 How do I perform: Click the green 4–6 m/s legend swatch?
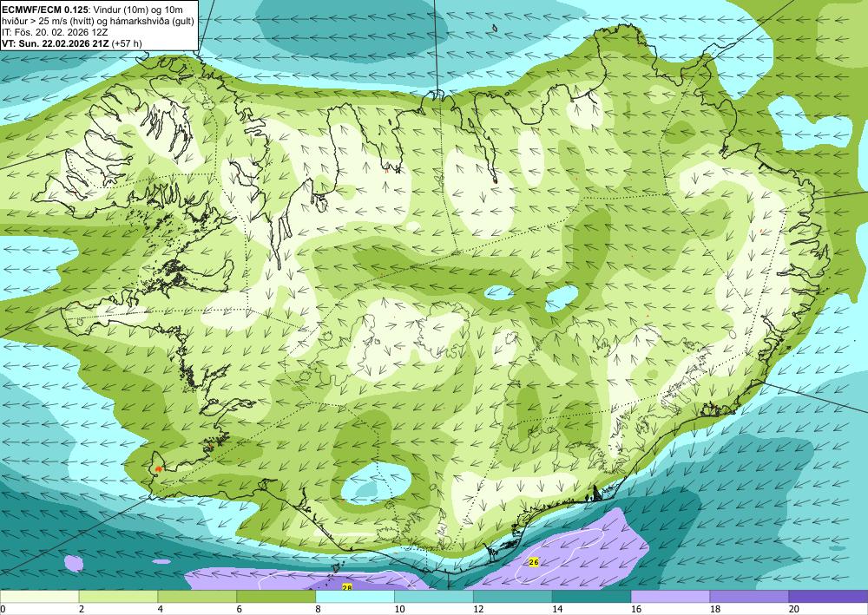tap(197, 597)
